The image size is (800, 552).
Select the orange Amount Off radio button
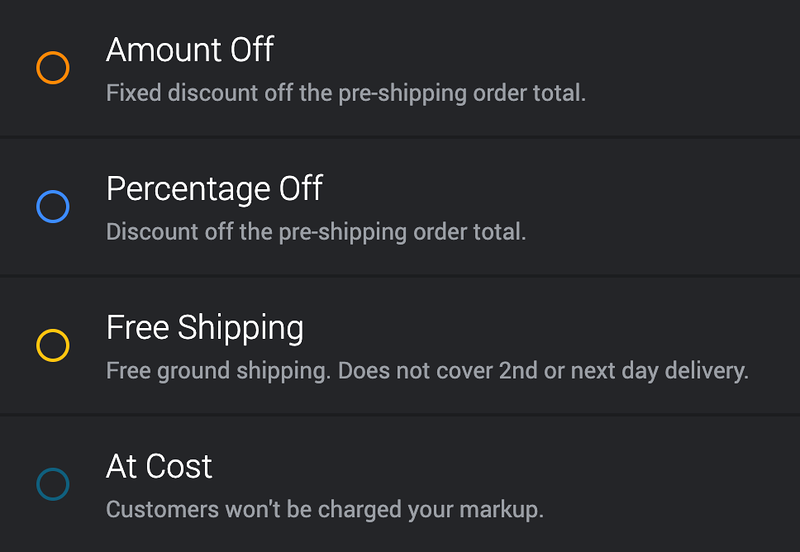pyautogui.click(x=52, y=68)
